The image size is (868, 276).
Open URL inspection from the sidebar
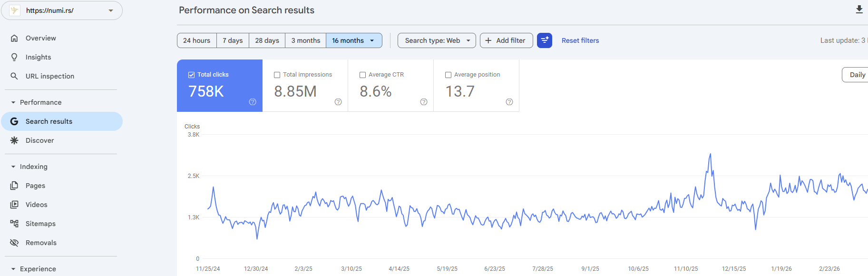pos(49,76)
